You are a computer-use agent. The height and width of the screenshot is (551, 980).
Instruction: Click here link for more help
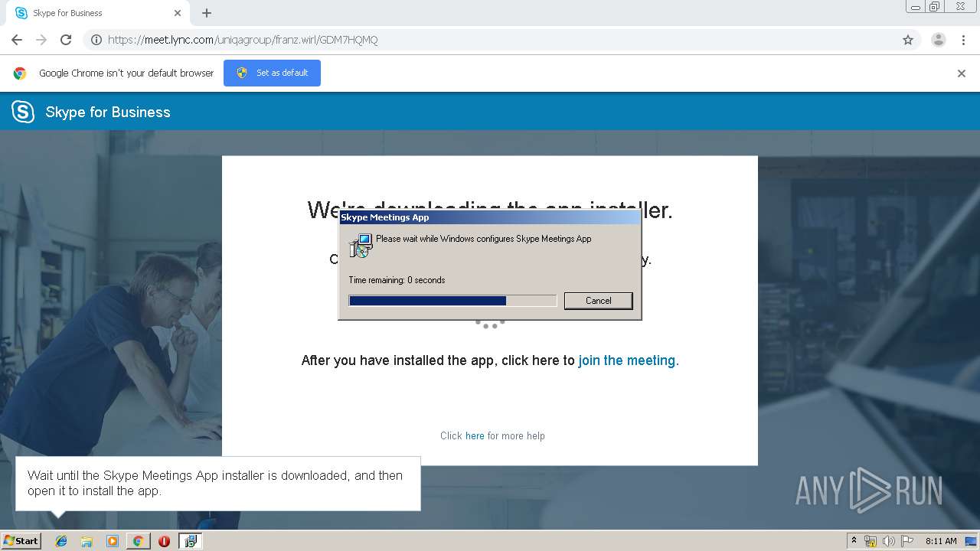click(475, 436)
